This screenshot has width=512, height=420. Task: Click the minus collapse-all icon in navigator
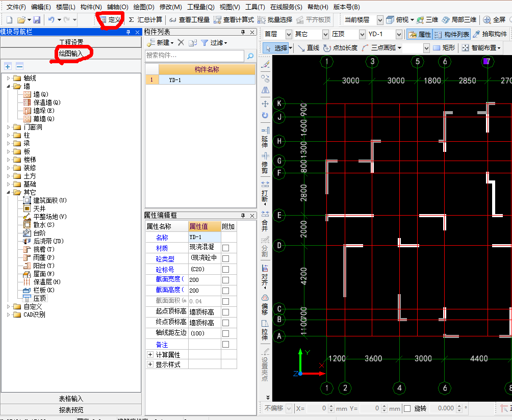point(19,67)
